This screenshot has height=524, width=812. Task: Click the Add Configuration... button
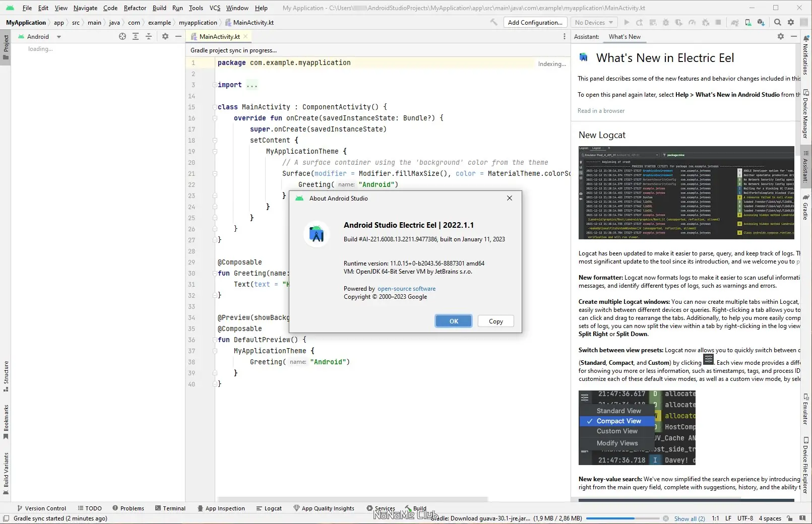click(x=535, y=22)
